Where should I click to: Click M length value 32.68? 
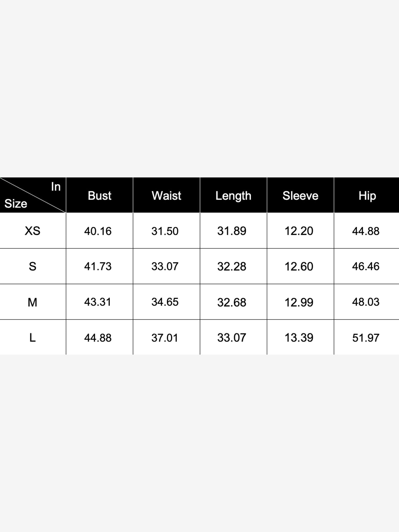pyautogui.click(x=232, y=302)
